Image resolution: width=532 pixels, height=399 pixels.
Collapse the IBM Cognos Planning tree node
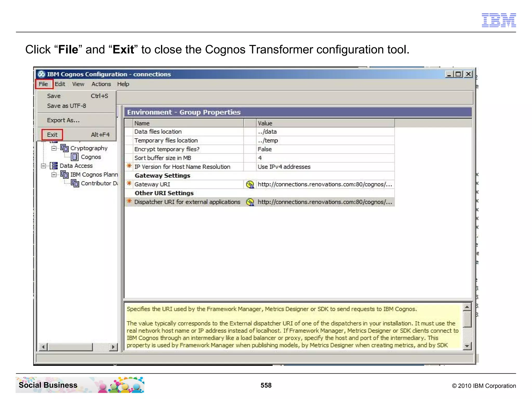pos(54,175)
